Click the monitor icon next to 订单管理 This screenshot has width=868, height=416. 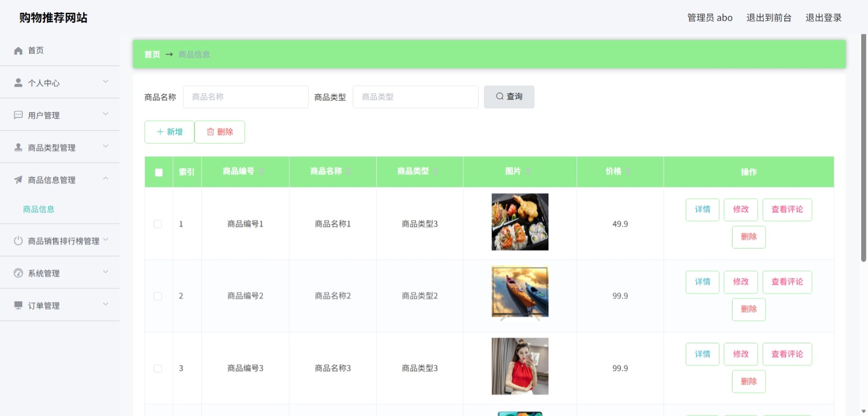pyautogui.click(x=18, y=306)
